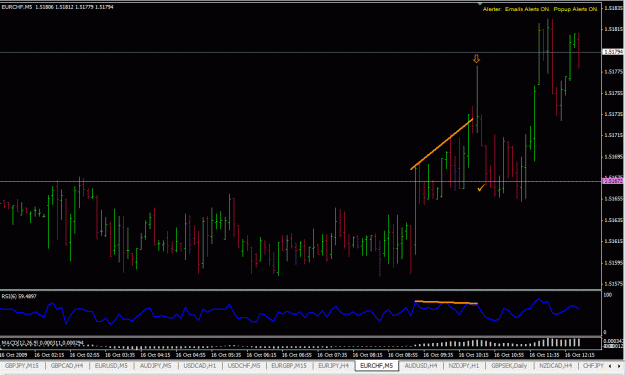The width and height of the screenshot is (625, 375).
Task: Switch to the GBPJPY,M15 chart tab
Action: click(22, 365)
